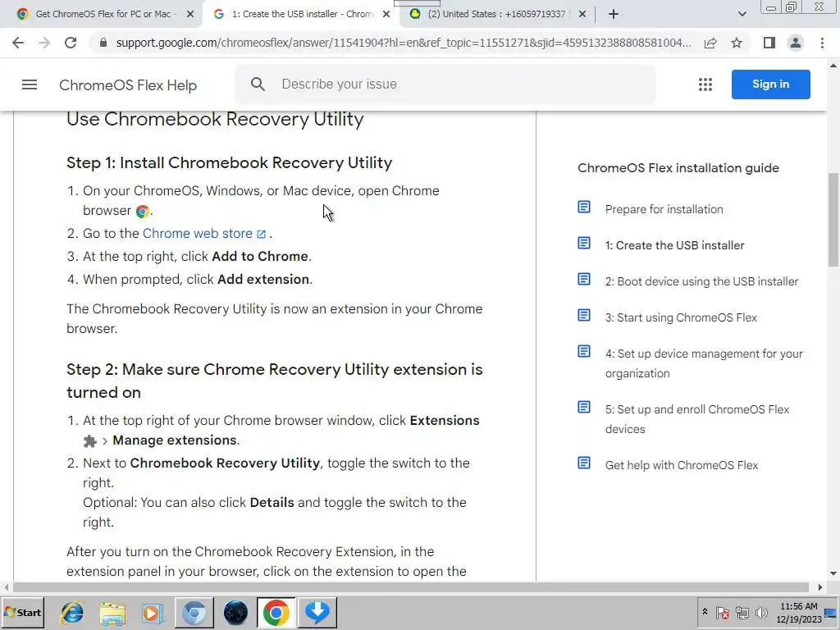Image resolution: width=840 pixels, height=630 pixels.
Task: Click the URL address bar
Action: coord(403,43)
